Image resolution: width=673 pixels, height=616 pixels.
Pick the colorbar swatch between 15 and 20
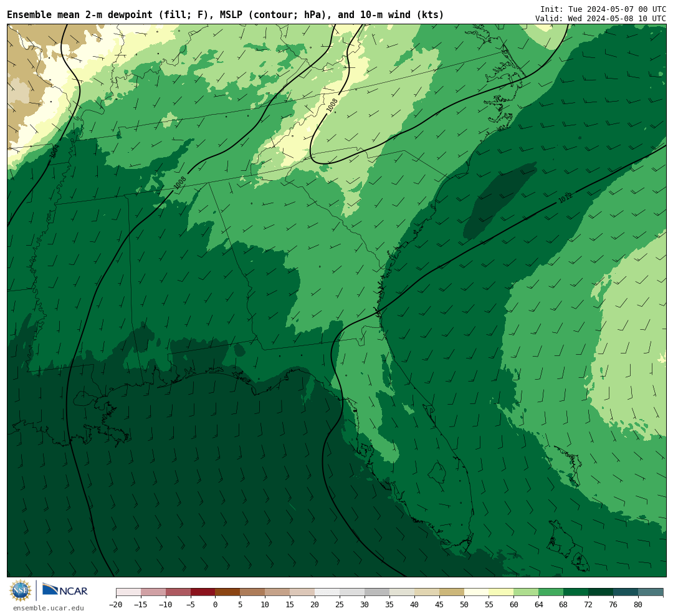303,592
